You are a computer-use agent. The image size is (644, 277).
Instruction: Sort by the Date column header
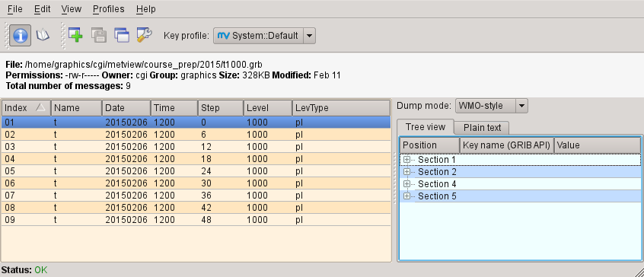point(126,108)
